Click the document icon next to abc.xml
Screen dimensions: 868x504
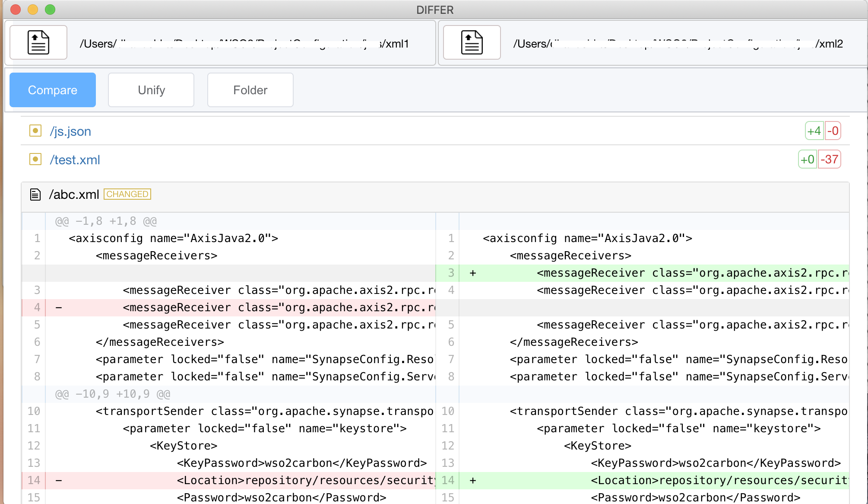coord(35,195)
